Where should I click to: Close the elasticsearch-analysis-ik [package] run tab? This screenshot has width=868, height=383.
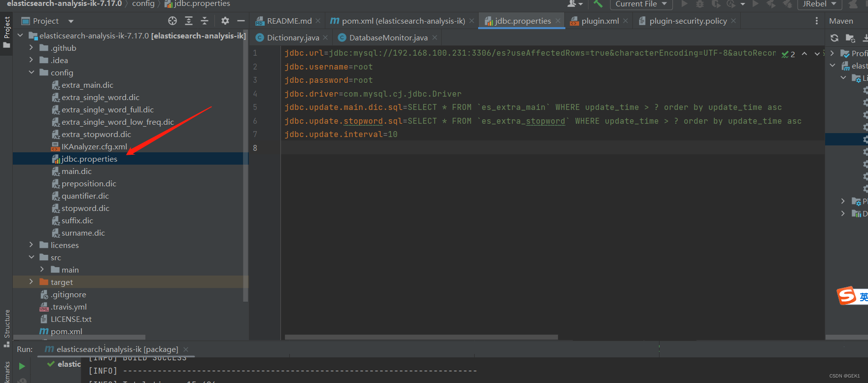point(186,349)
